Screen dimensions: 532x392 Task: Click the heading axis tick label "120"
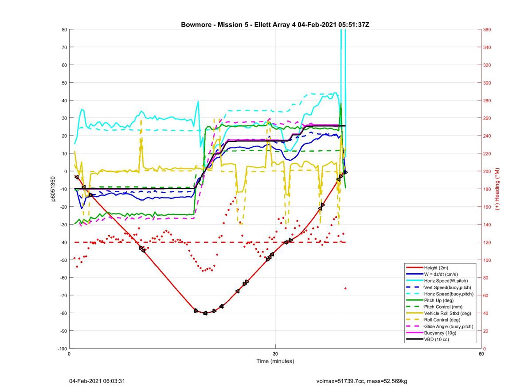coord(487,242)
